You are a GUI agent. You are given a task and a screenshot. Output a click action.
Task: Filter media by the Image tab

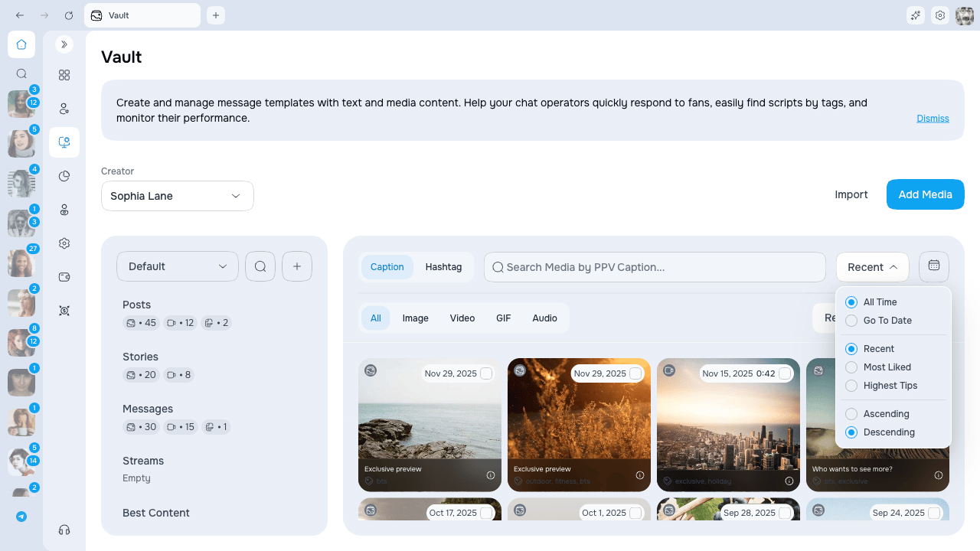click(x=416, y=318)
